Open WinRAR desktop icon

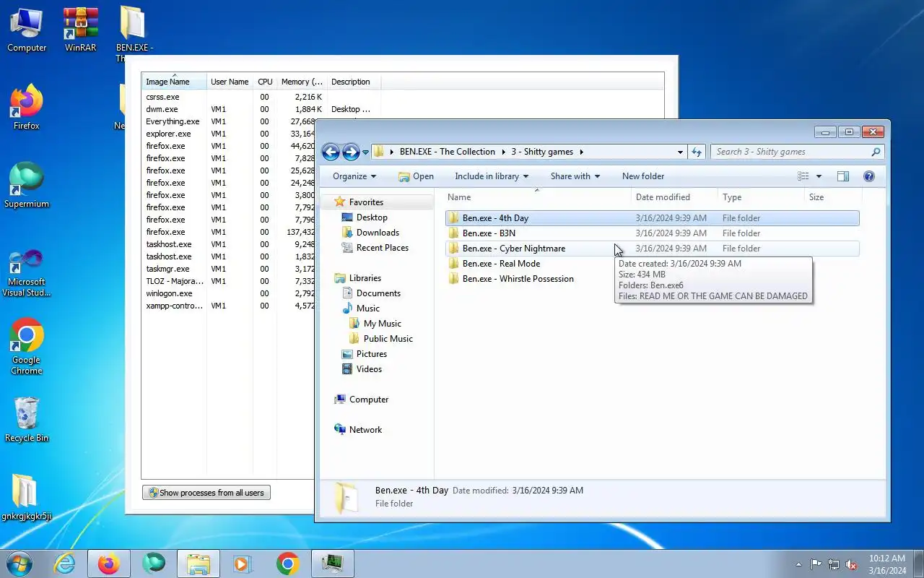(x=80, y=30)
